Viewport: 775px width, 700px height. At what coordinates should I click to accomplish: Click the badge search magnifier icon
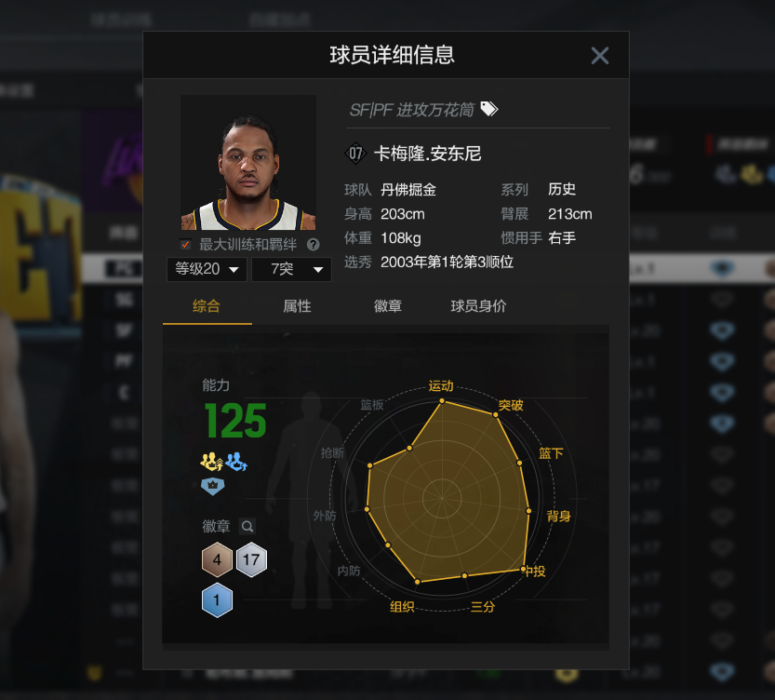click(x=247, y=527)
